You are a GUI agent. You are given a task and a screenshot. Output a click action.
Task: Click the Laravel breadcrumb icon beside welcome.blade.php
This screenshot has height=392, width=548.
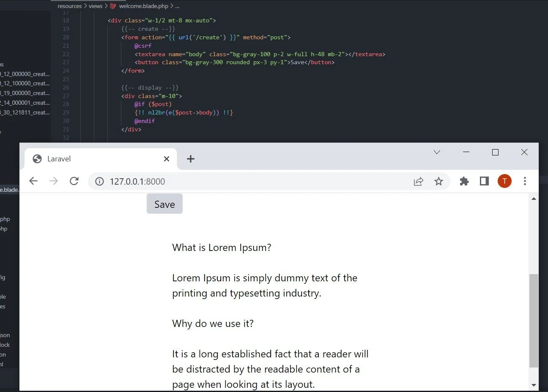112,6
